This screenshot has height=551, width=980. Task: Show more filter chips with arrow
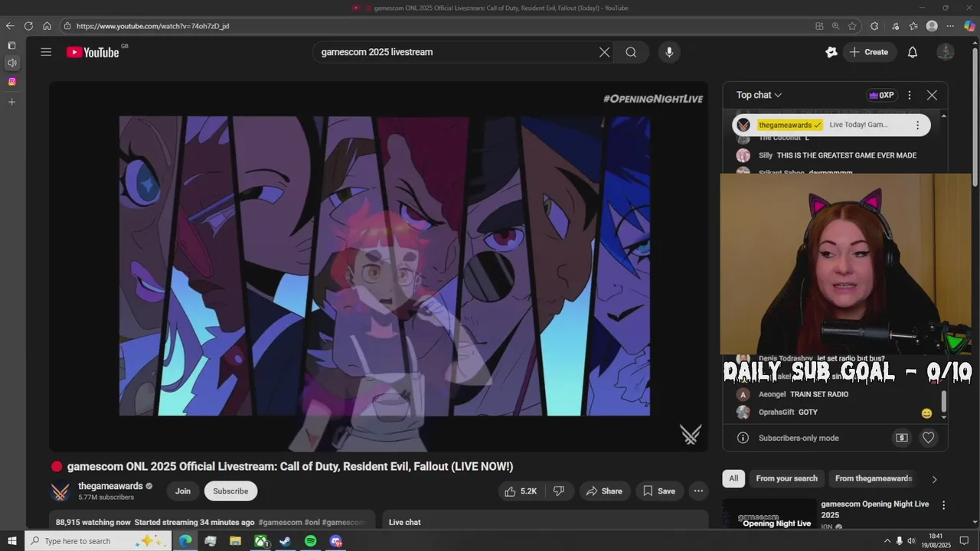coord(934,479)
